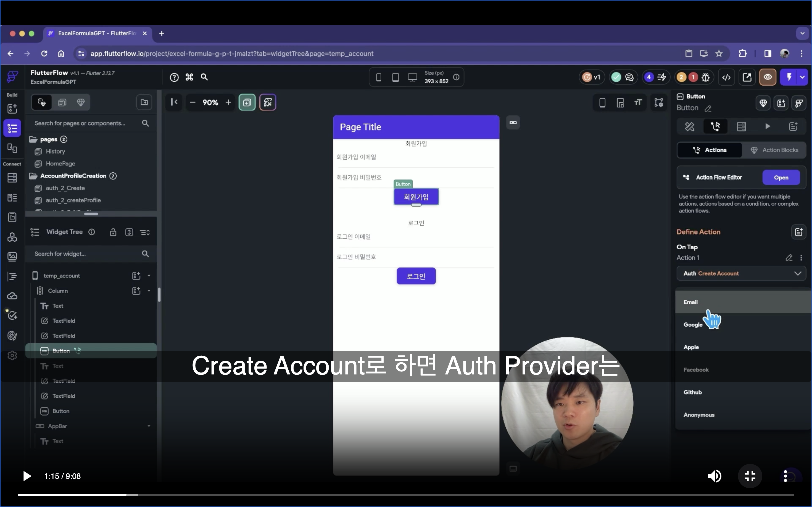Zoom out the canvas with minus
812x507 pixels.
click(193, 102)
